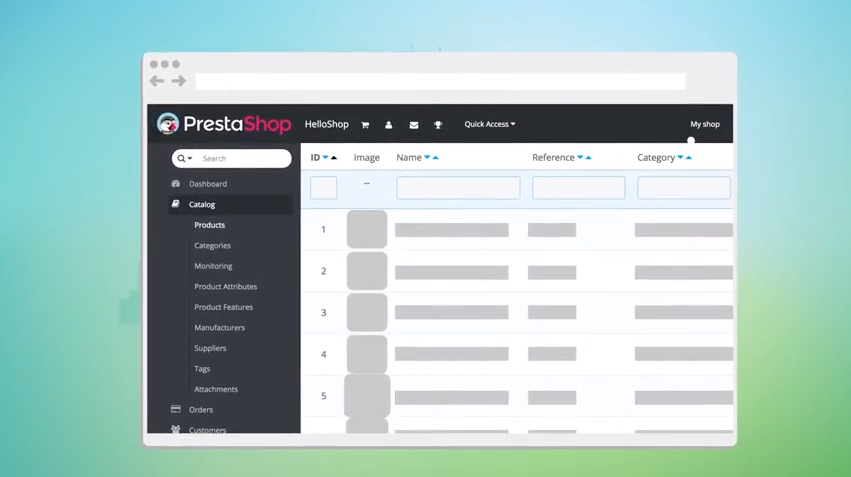
Task: Focus the Name filter field
Action: pyautogui.click(x=458, y=188)
